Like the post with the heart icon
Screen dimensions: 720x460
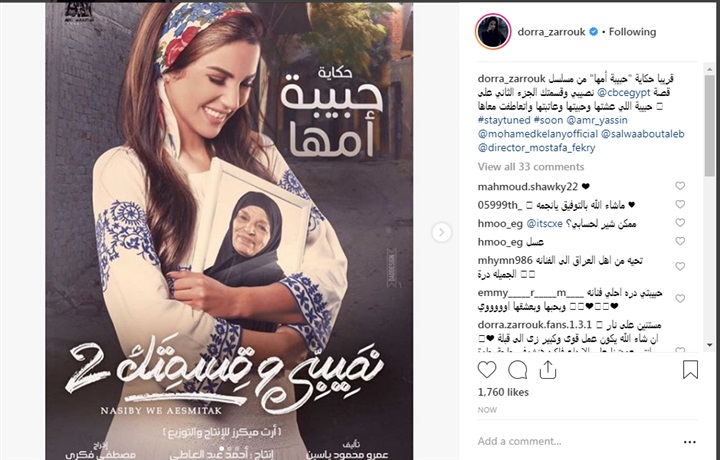(487, 370)
